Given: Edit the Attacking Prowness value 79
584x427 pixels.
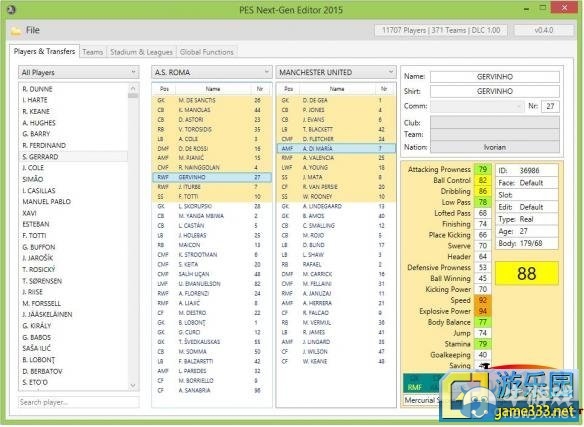Looking at the screenshot, I should 483,169.
